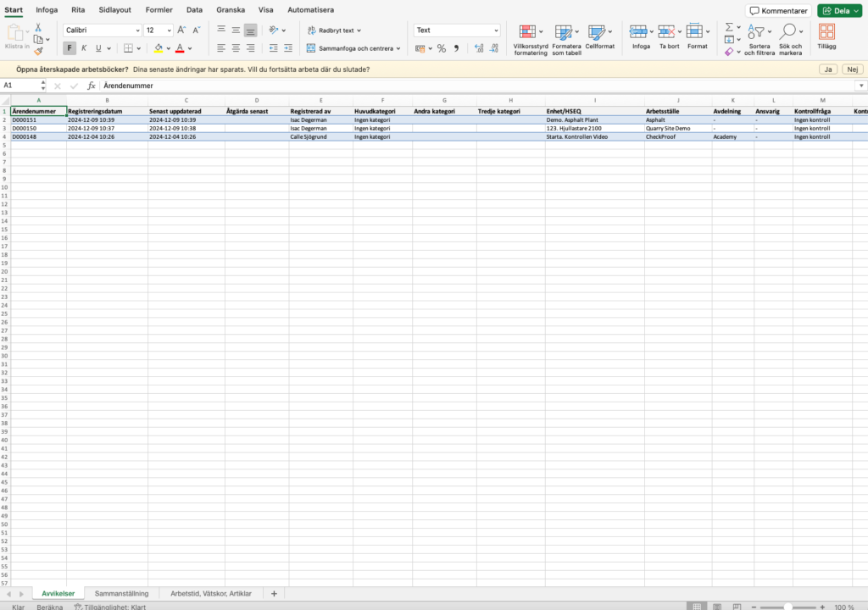868x610 pixels.
Task: Click the AutoSum sigma icon
Action: (x=729, y=27)
